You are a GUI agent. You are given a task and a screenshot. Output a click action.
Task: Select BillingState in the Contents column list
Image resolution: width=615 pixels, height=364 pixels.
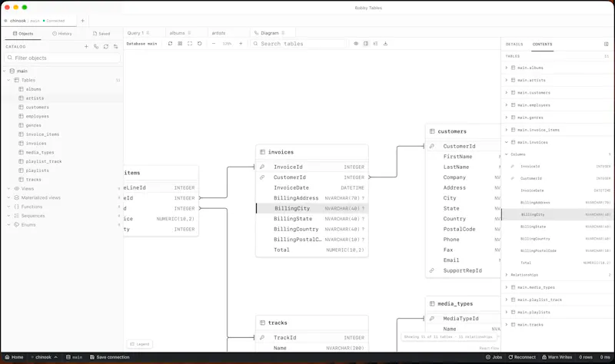tap(556, 227)
